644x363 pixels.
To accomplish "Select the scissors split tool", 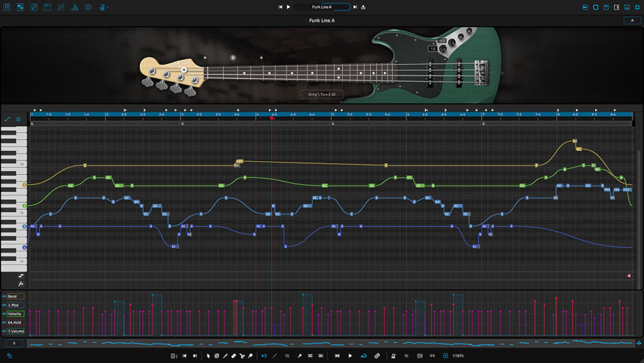I will [x=242, y=356].
